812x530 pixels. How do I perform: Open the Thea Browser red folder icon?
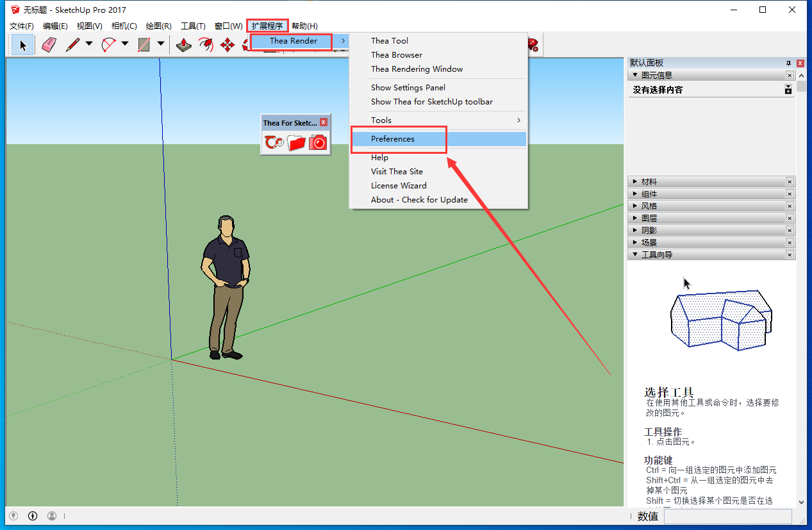296,142
